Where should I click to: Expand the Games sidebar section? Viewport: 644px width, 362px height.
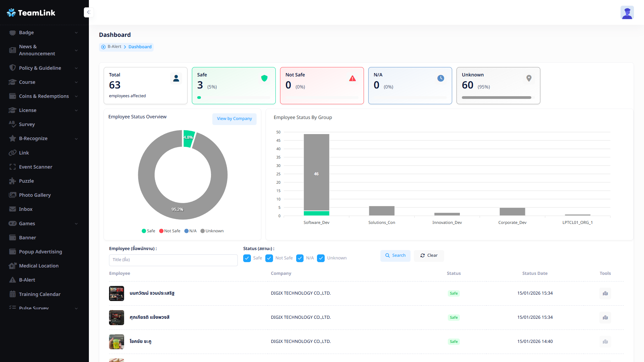click(x=76, y=224)
